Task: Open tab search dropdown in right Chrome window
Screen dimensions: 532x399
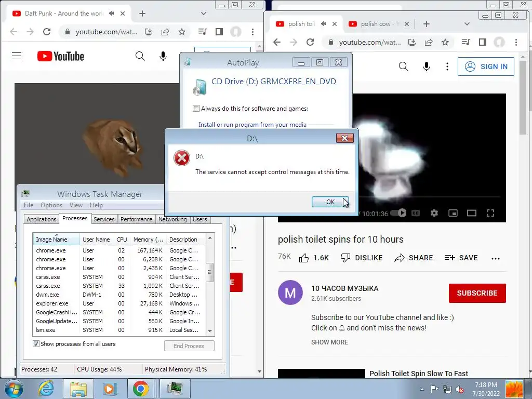Action: click(467, 24)
